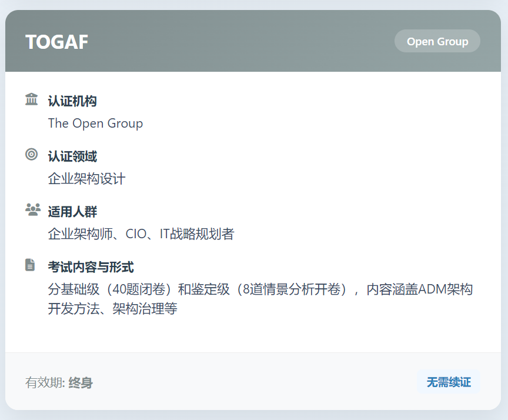Click the 认证领域 heading
Screen dimensions: 508x420
coord(72,156)
